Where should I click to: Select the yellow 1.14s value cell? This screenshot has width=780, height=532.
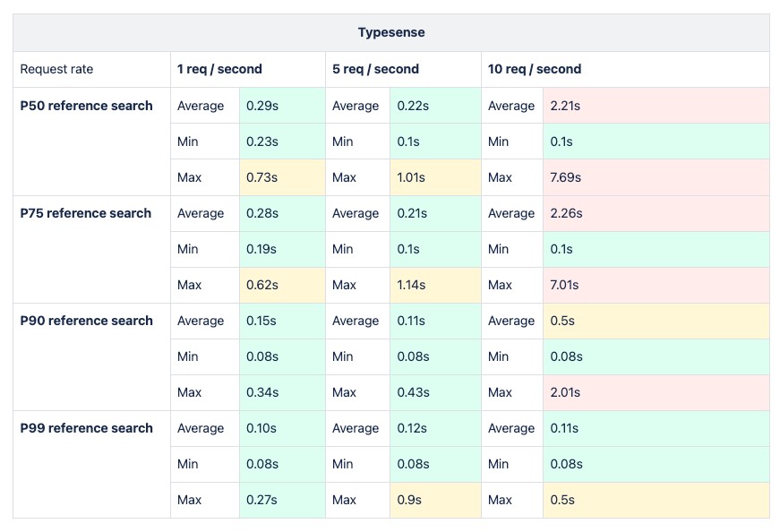coord(435,285)
